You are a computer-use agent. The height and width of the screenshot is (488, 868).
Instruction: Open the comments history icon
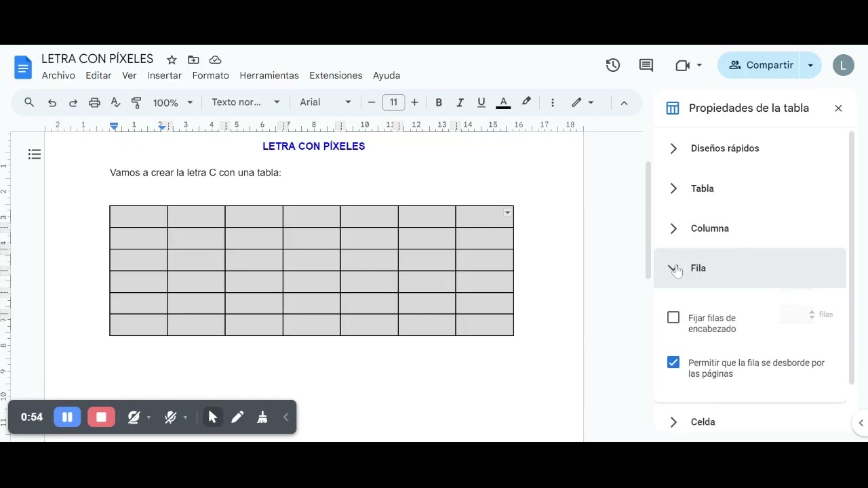pos(646,65)
